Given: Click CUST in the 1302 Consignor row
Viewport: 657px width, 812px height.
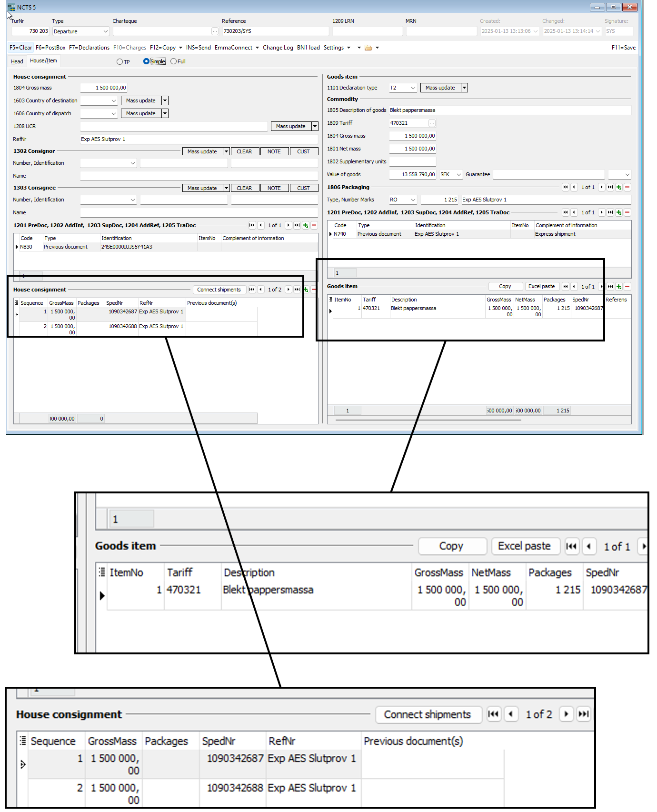Looking at the screenshot, I should click(304, 151).
